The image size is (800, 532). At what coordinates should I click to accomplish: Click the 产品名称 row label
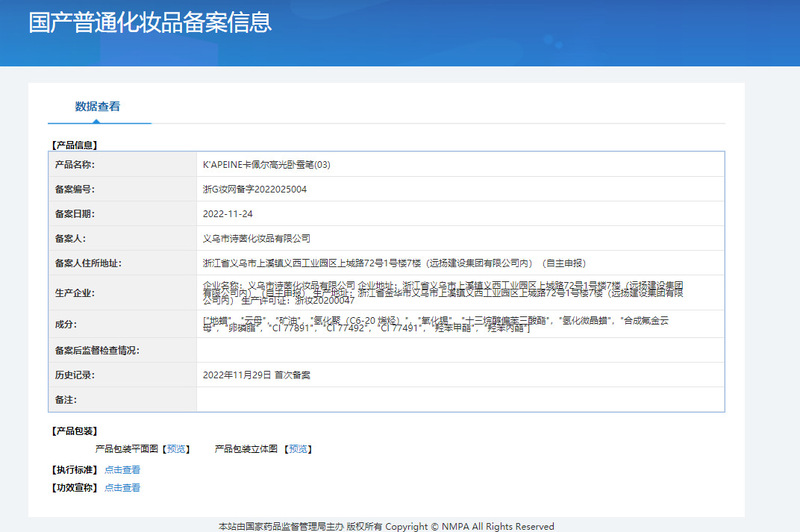point(75,165)
